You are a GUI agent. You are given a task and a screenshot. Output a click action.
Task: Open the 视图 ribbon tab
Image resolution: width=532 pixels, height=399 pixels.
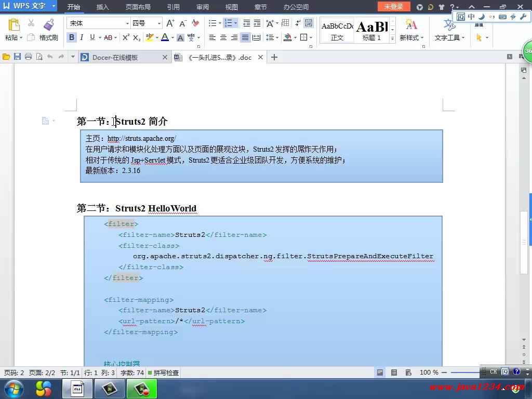tap(231, 7)
